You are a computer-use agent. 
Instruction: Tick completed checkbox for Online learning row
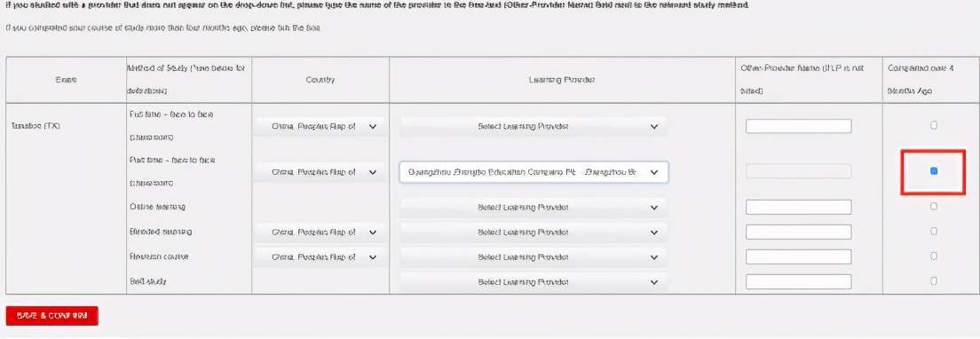[x=934, y=206]
